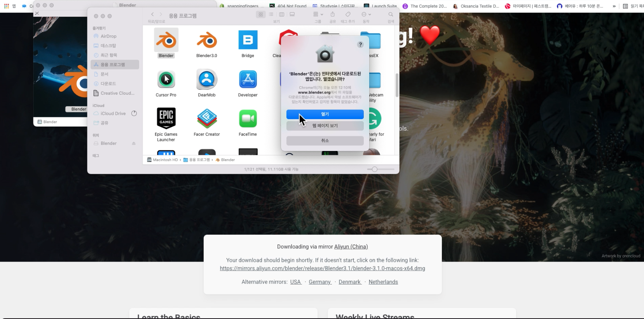Open Creative Cloud folder in sidebar
This screenshot has height=319, width=644.
coord(115,93)
